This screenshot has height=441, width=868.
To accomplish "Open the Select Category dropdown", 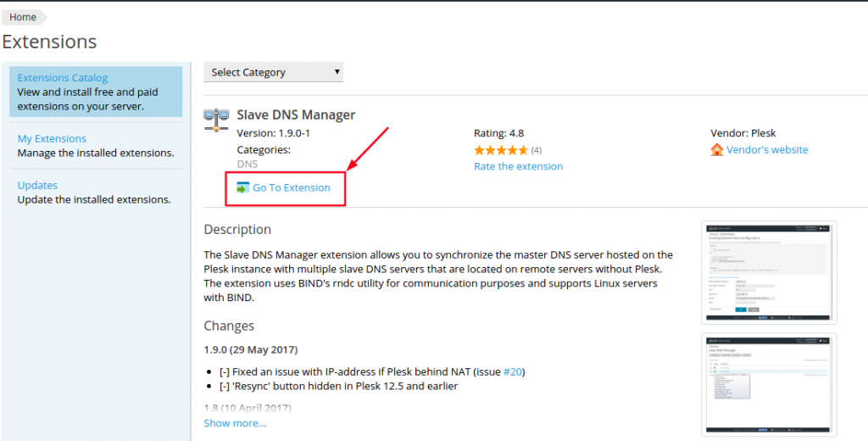I will (x=274, y=72).
